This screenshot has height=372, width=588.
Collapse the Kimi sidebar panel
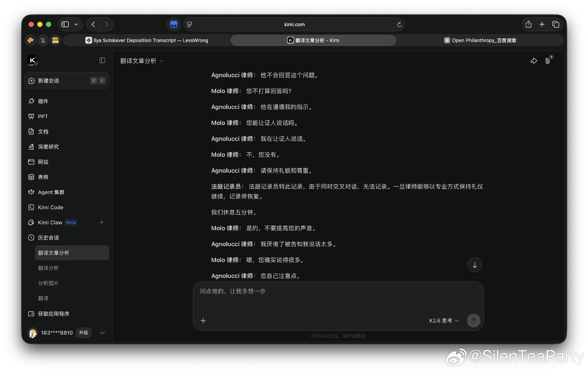pyautogui.click(x=102, y=60)
